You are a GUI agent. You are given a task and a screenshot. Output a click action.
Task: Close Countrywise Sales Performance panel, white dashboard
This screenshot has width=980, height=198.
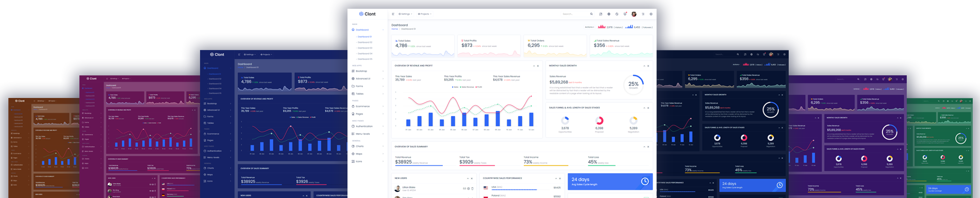(x=560, y=178)
